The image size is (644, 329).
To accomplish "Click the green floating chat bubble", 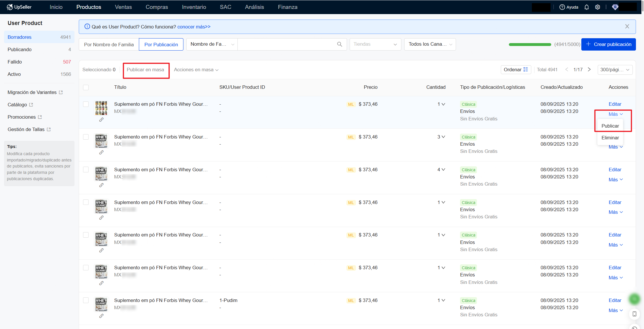I will click(x=634, y=299).
